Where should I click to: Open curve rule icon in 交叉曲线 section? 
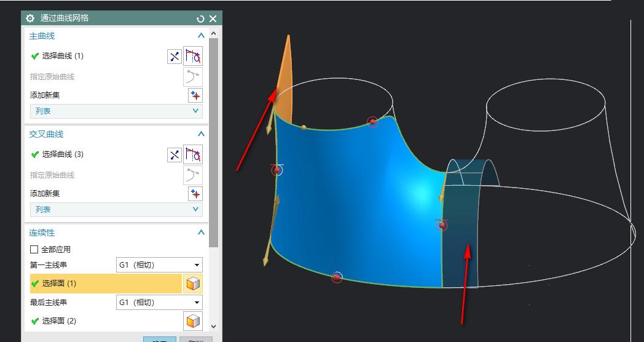pos(193,155)
